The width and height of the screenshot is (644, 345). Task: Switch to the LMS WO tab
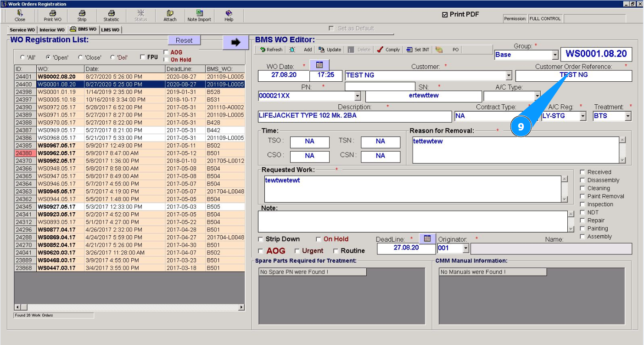110,30
